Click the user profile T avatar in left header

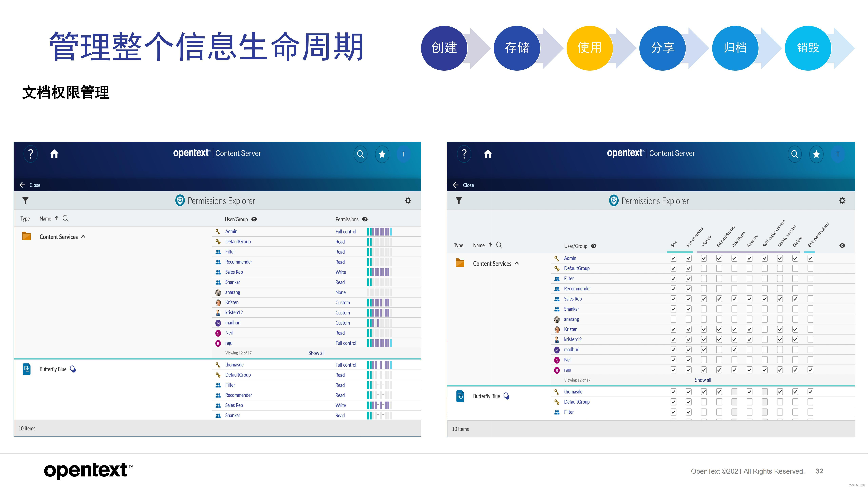(x=403, y=154)
